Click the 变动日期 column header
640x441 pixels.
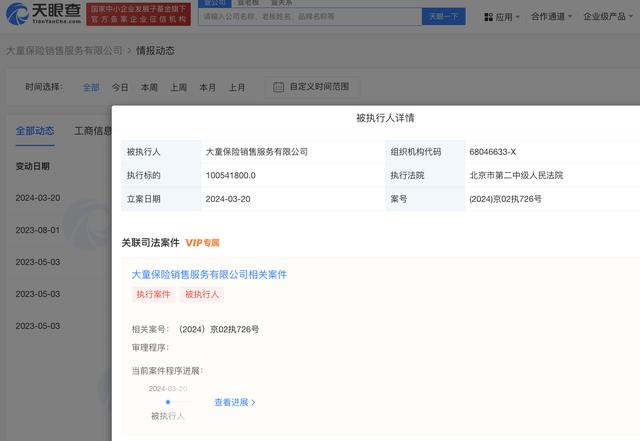pyautogui.click(x=33, y=166)
